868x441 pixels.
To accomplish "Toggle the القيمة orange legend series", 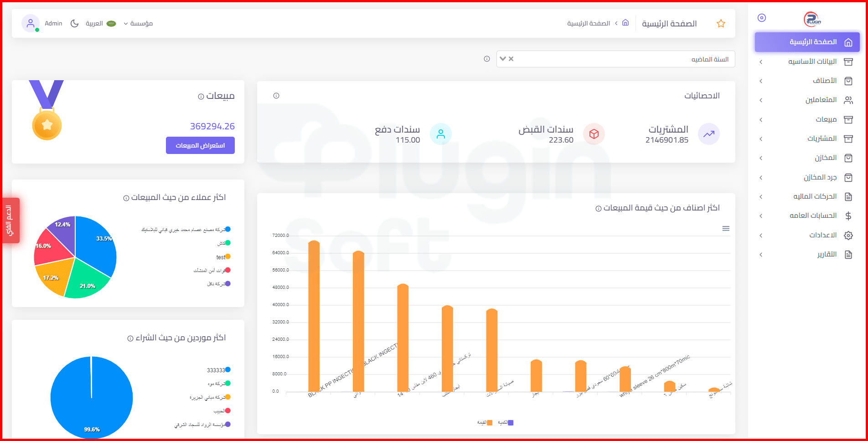I will pyautogui.click(x=485, y=423).
